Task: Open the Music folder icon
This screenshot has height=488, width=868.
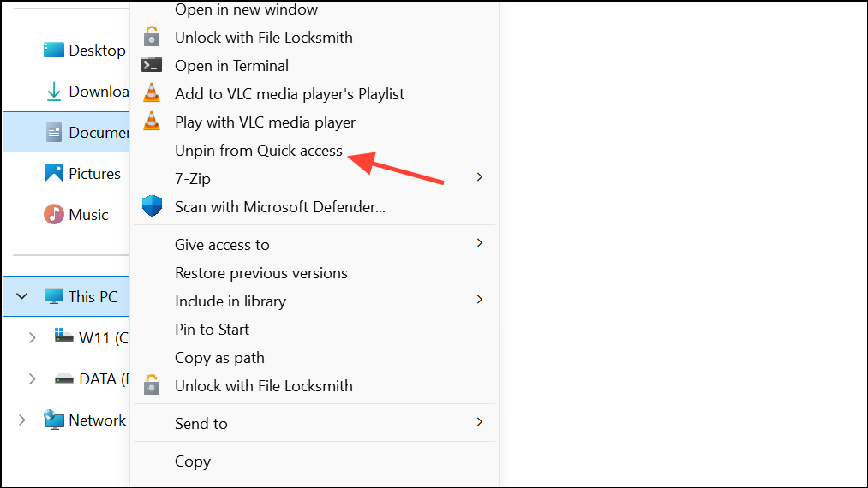Action: tap(54, 214)
